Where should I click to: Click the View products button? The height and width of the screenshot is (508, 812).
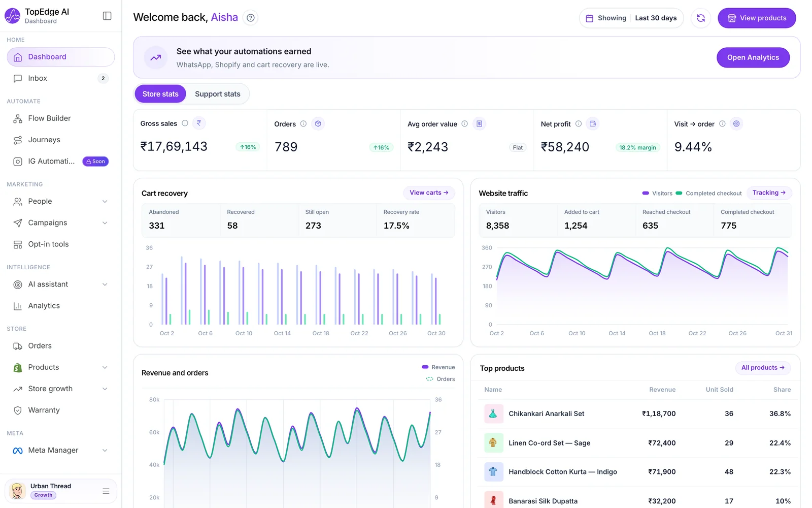point(757,18)
